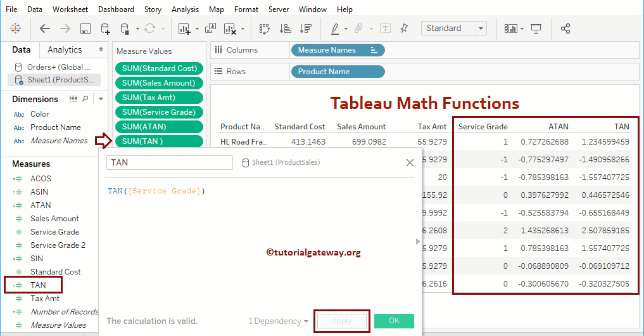Click the Apply button
Image resolution: width=644 pixels, height=336 pixels.
pos(342,321)
